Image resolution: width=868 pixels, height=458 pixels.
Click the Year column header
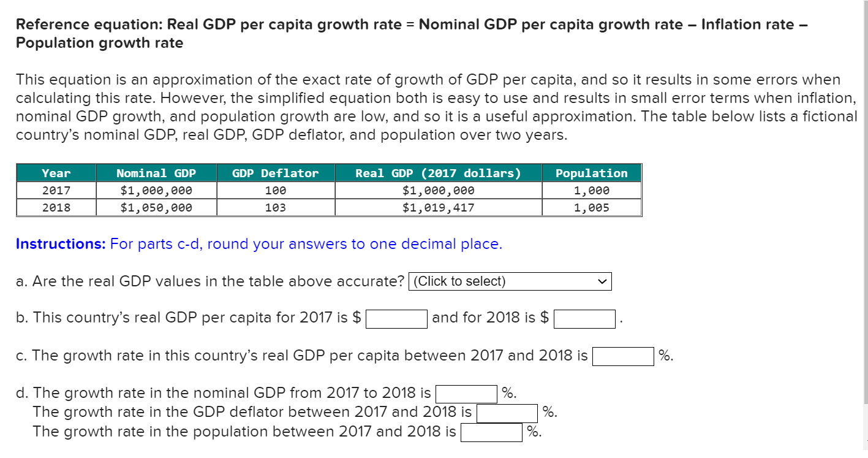click(55, 173)
